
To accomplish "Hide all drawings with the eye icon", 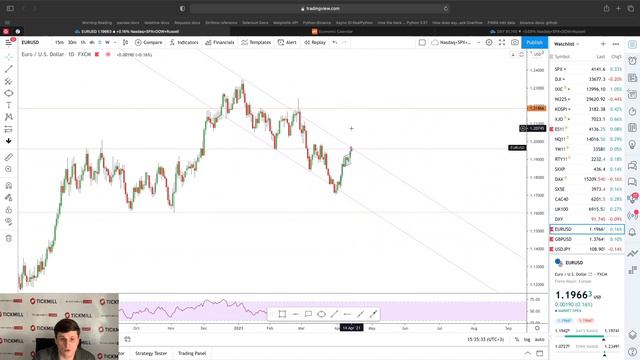I will pos(9,222).
